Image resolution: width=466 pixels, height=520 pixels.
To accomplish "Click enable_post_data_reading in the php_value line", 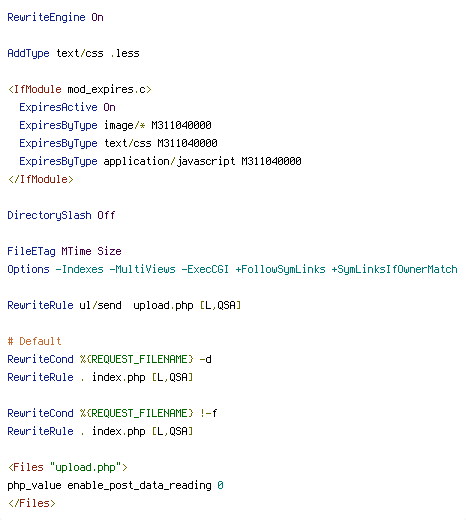I will (x=139, y=485).
